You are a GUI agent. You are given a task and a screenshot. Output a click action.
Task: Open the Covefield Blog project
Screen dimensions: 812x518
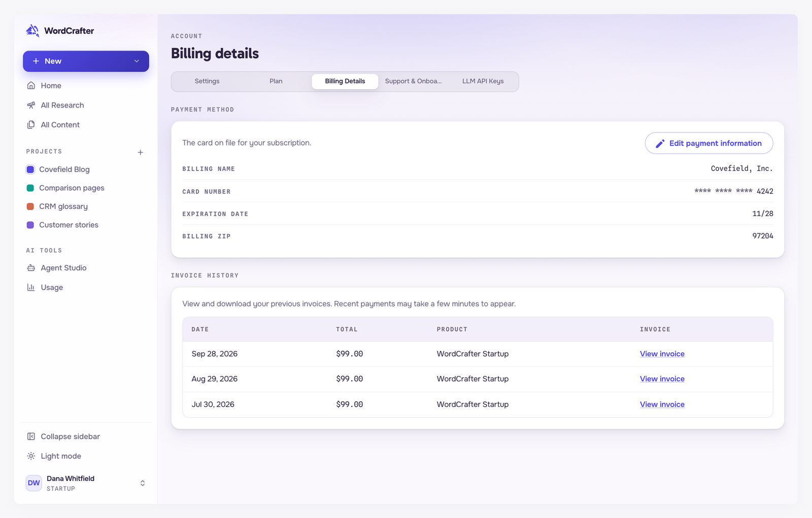tap(86, 169)
